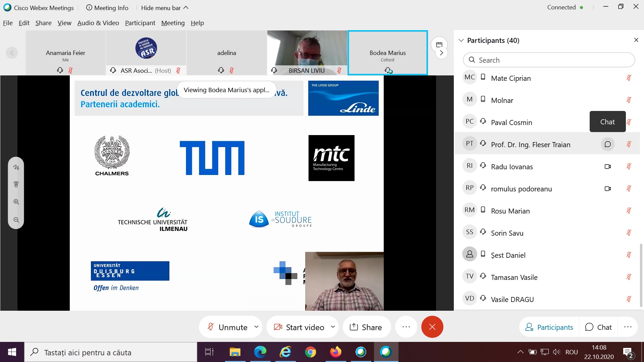Toggle the Start video button
644x362 pixels.
coord(299,327)
